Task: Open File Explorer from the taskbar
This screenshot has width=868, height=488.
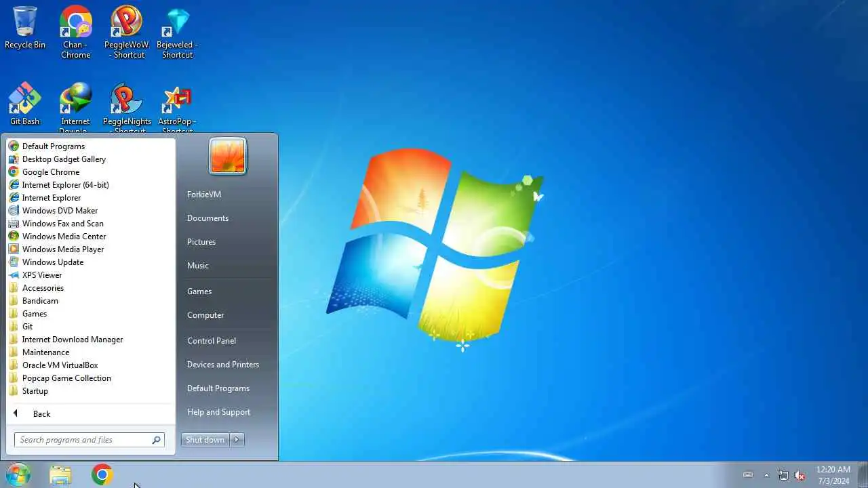Action: pyautogui.click(x=60, y=475)
